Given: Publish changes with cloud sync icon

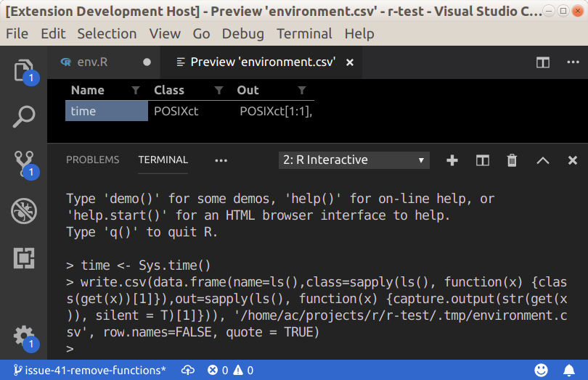Looking at the screenshot, I should pos(188,371).
